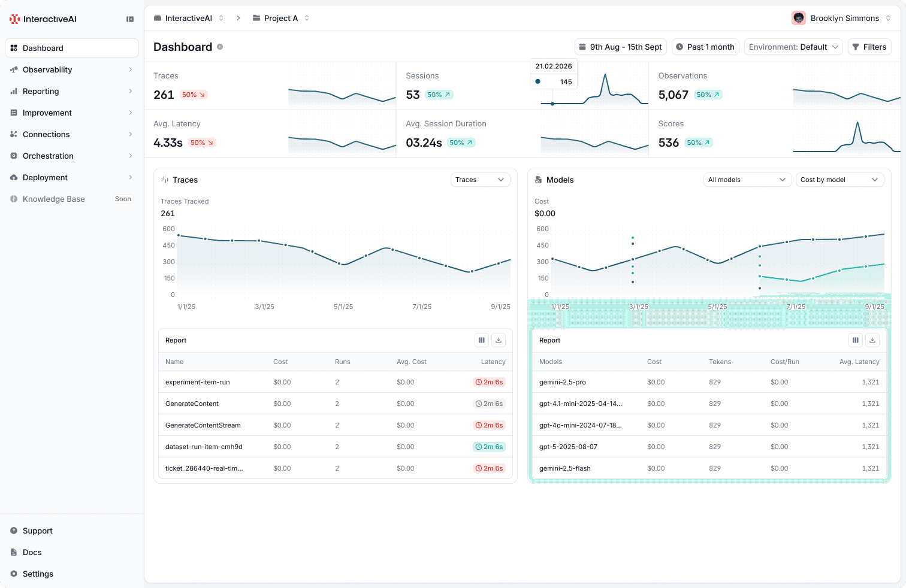
Task: Download the Traces report data
Action: pyautogui.click(x=498, y=340)
